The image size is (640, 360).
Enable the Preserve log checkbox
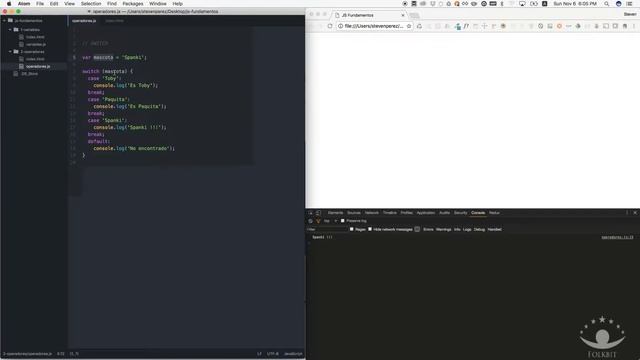click(343, 221)
